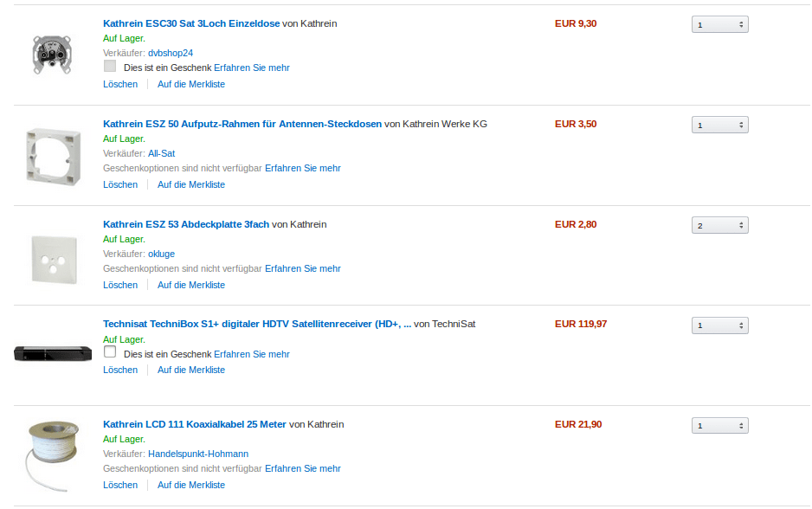Toggle gift checkbox for Kathrein ESC30 Einzeldose
The width and height of the screenshot is (812, 509).
110,66
